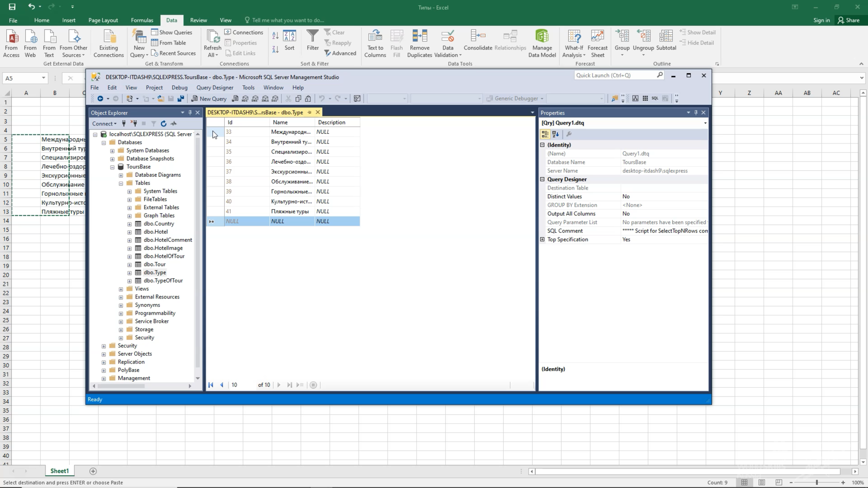Image resolution: width=868 pixels, height=488 pixels.
Task: Expand the System Databases folder
Action: pyautogui.click(x=112, y=151)
